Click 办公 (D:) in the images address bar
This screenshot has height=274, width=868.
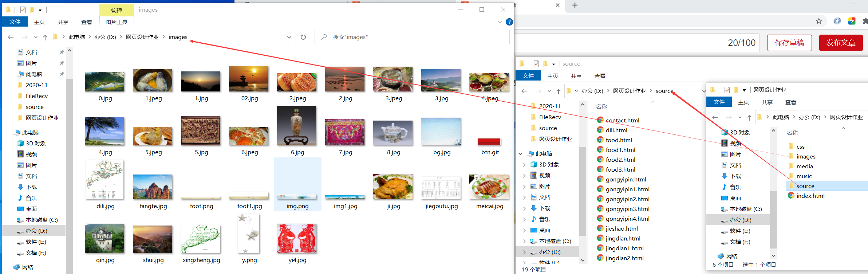pyautogui.click(x=105, y=37)
